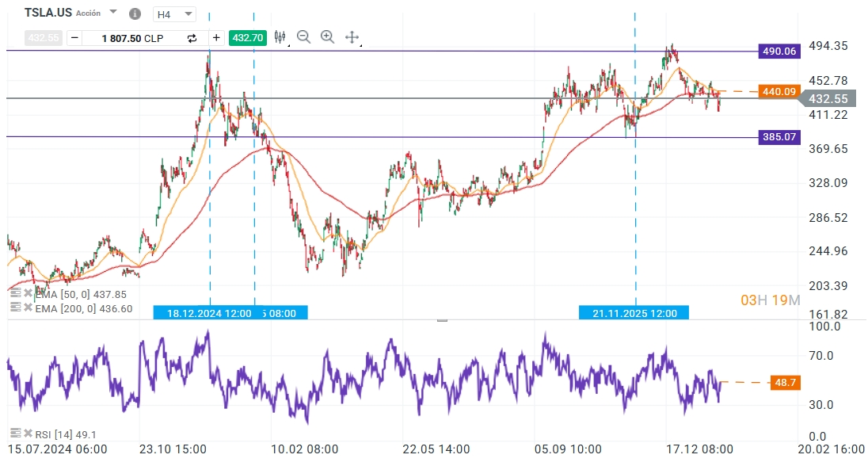Remove the EMA 50 indicator
The image size is (868, 466).
coord(28,293)
